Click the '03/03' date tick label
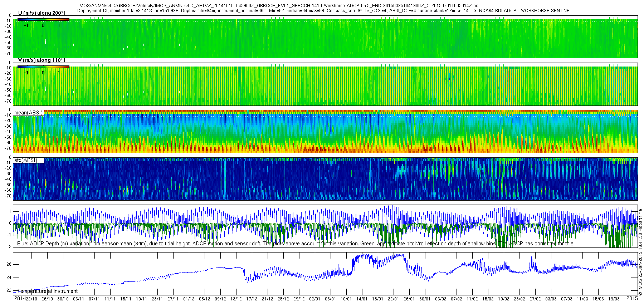 tap(551, 299)
